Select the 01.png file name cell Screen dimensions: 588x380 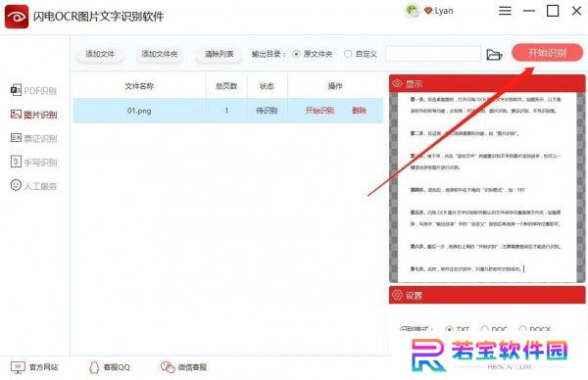pos(139,111)
